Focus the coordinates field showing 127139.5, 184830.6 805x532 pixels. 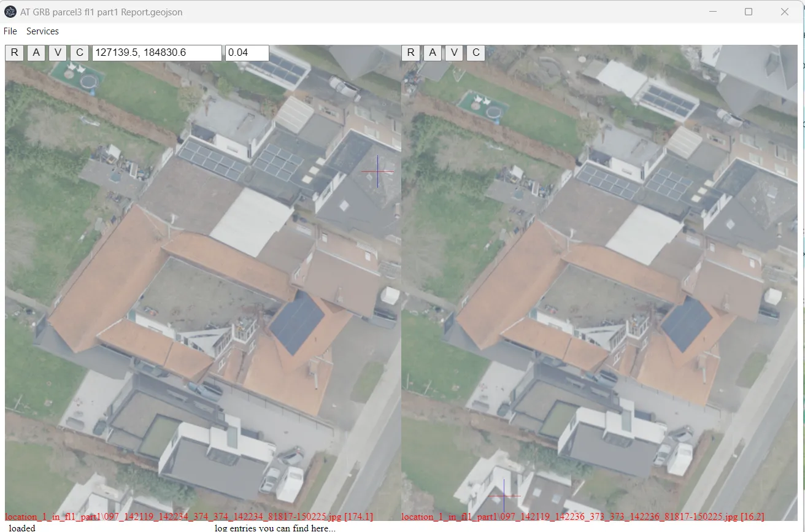tap(156, 53)
